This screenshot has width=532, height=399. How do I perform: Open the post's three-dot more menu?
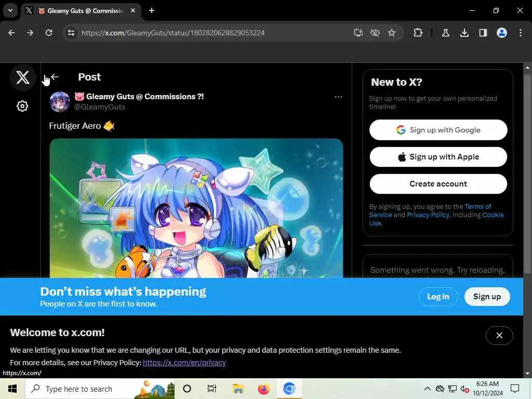pos(338,97)
